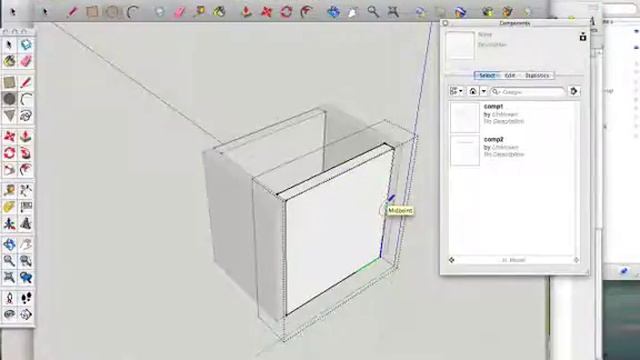Select the Polygon tool in the side palette
Viewport: 640px width, 360px height.
pyautogui.click(x=9, y=116)
